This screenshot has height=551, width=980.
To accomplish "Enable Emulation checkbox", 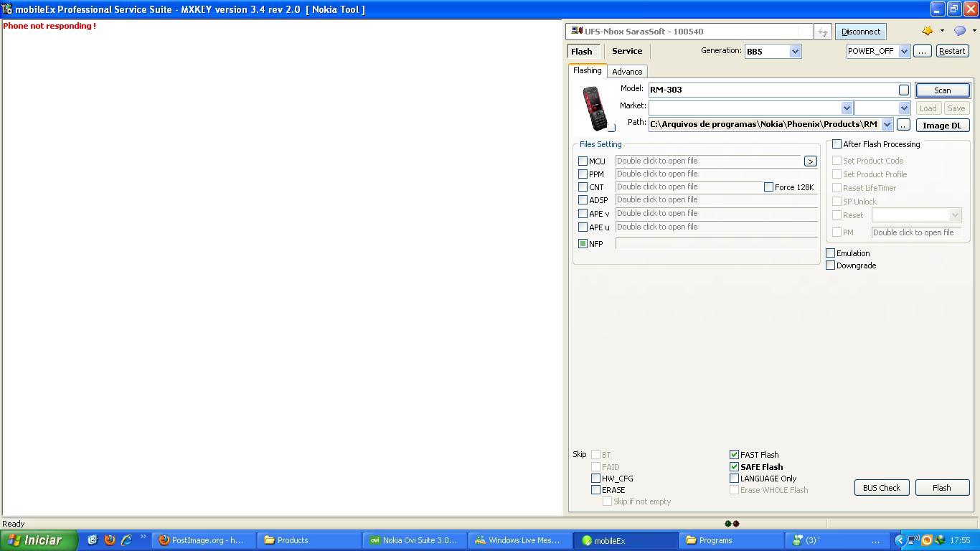I will (830, 253).
